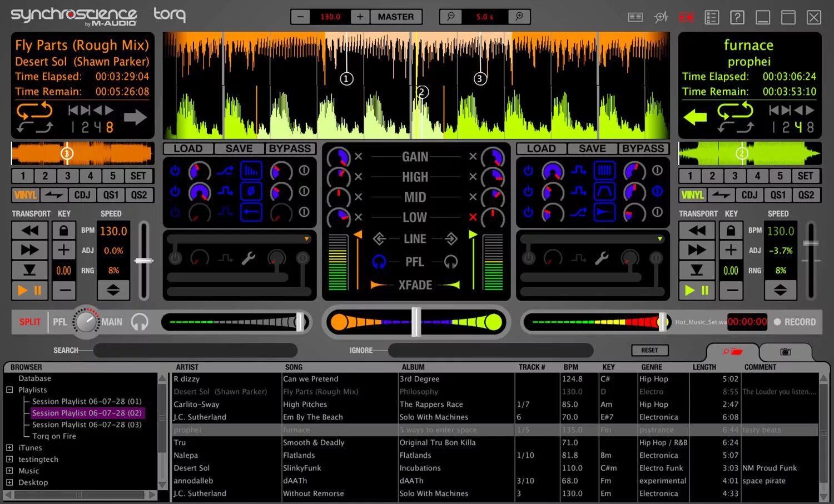Click into the SEARCH input field
834x504 pixels.
click(x=195, y=350)
